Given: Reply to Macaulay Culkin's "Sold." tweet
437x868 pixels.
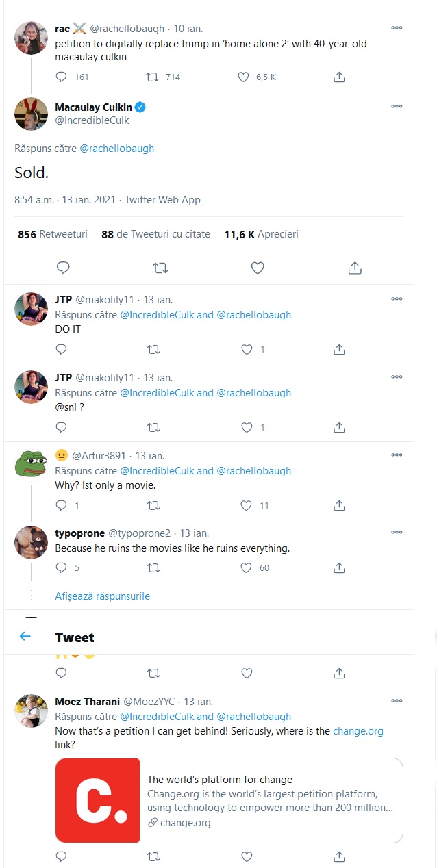Looking at the screenshot, I should point(63,268).
